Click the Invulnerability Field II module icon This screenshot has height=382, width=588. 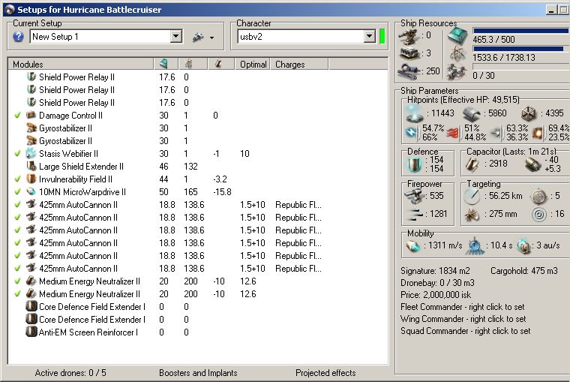(31, 179)
